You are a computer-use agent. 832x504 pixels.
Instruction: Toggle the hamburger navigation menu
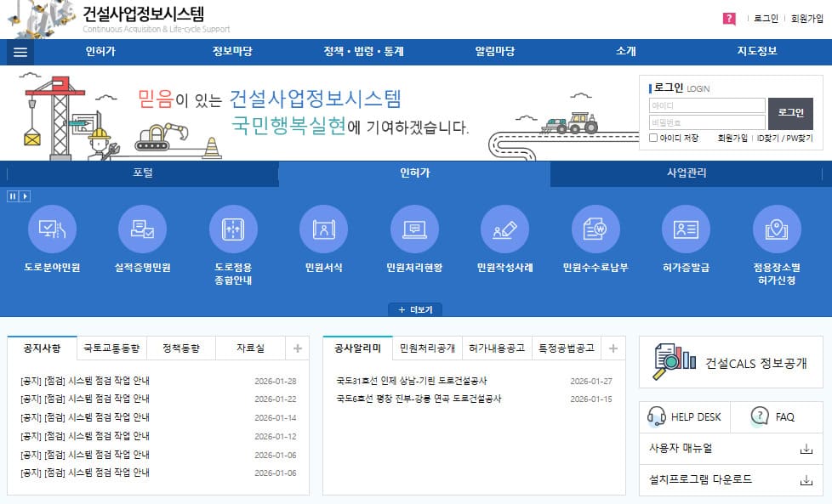point(19,52)
